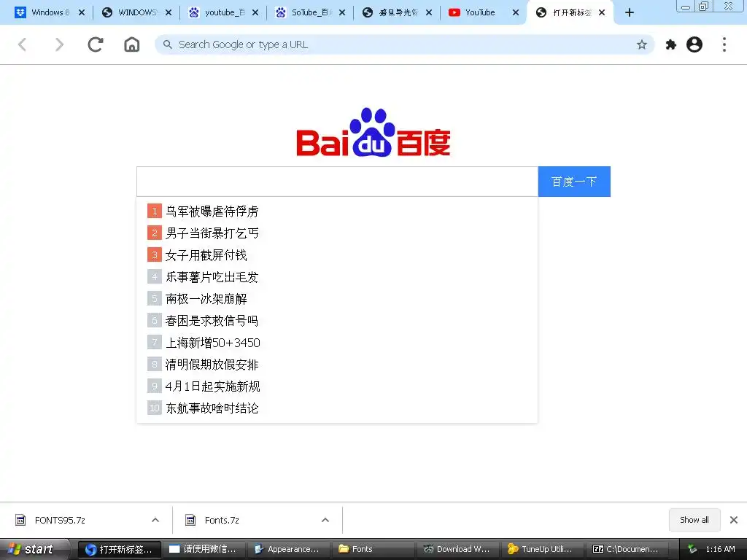The height and width of the screenshot is (560, 747).
Task: Switch to Download W... taskbar window
Action: pos(458,549)
